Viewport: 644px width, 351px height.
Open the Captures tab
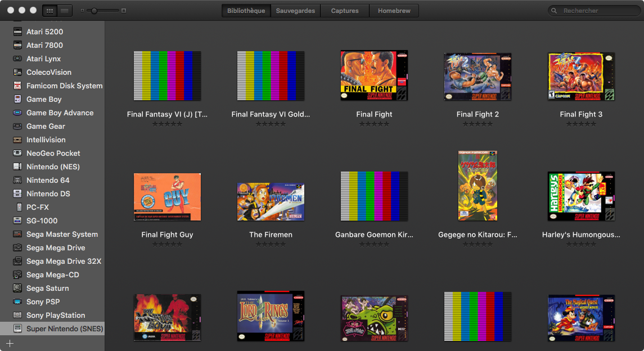tap(345, 11)
